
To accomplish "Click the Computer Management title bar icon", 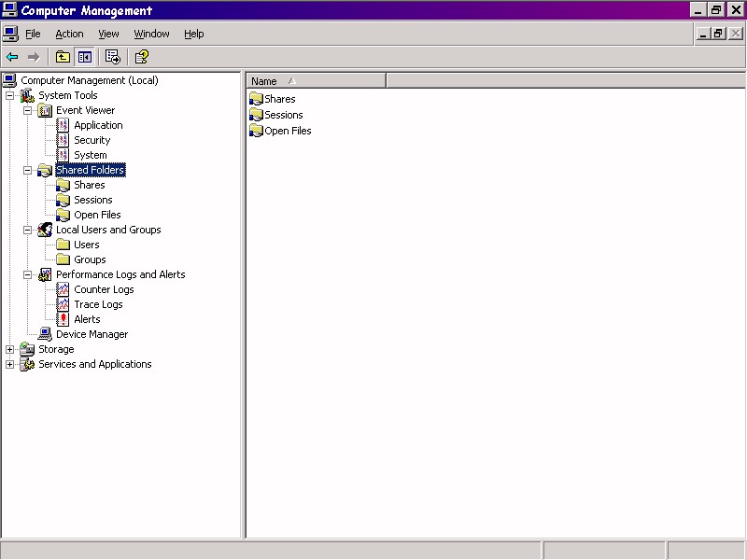I will point(9,9).
